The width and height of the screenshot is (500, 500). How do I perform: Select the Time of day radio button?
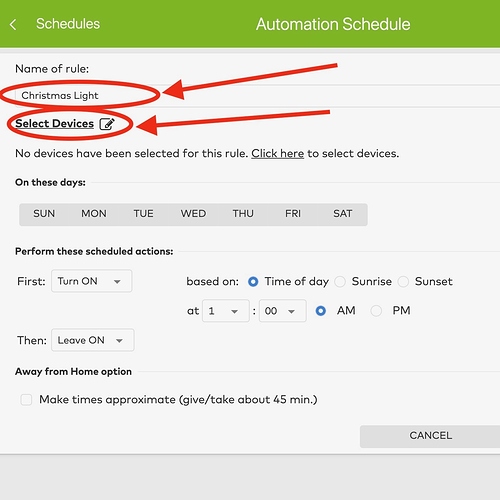coord(253,282)
